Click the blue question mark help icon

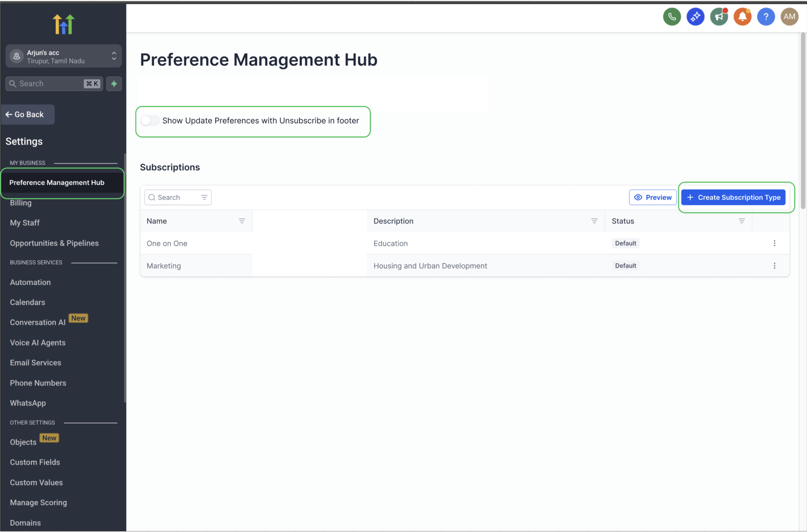(766, 17)
